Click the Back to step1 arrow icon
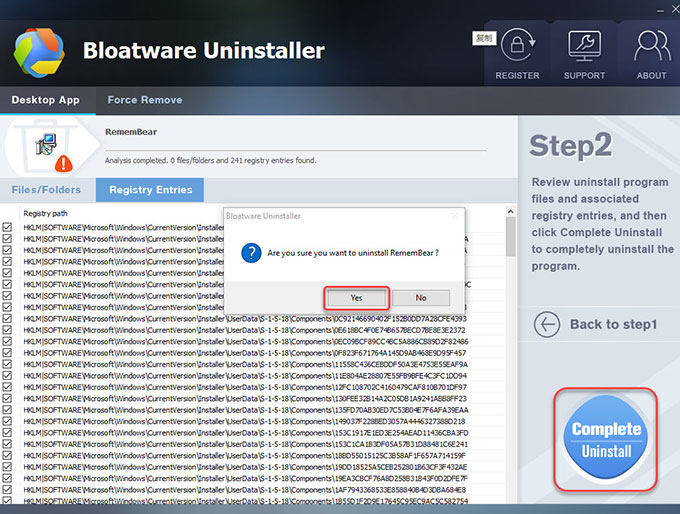The height and width of the screenshot is (514, 680). coord(547,324)
